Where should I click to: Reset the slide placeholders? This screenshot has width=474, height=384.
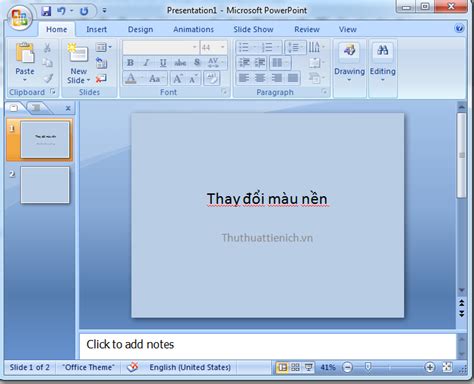pos(101,63)
